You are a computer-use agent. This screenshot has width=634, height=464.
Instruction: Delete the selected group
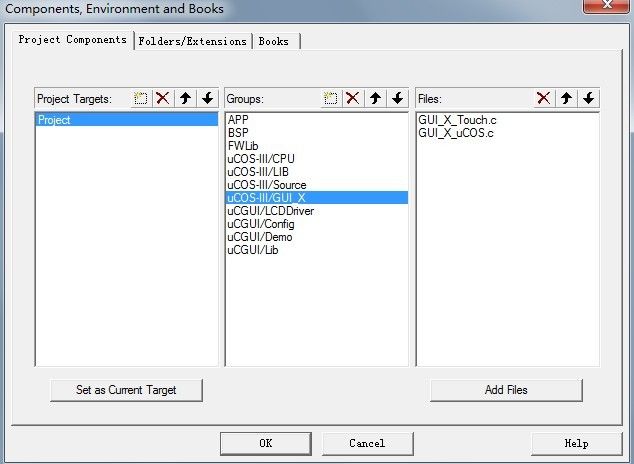point(353,98)
